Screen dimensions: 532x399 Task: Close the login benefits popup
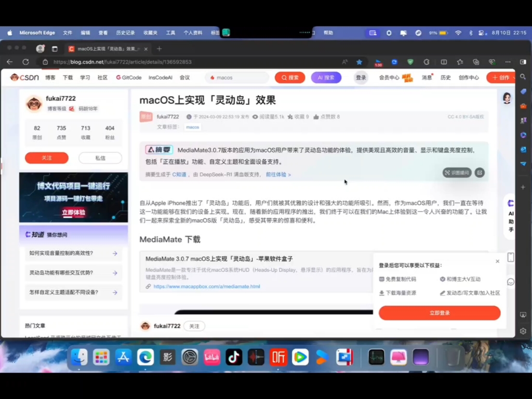coord(497,261)
